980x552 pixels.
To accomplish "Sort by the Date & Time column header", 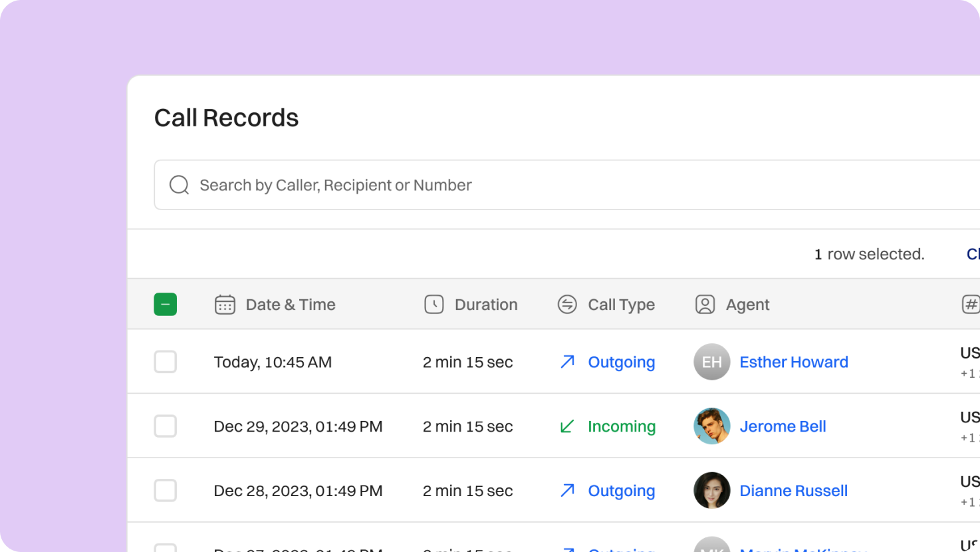I will click(290, 305).
